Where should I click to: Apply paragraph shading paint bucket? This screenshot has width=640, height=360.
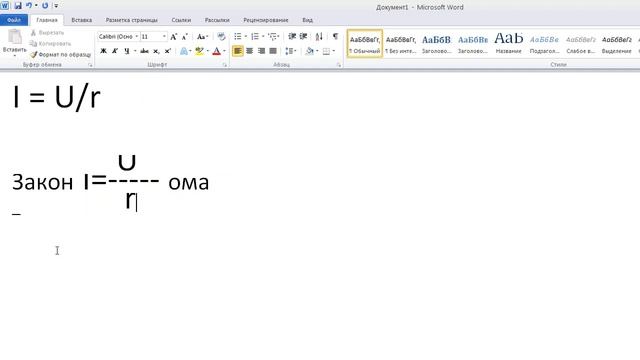[310, 51]
